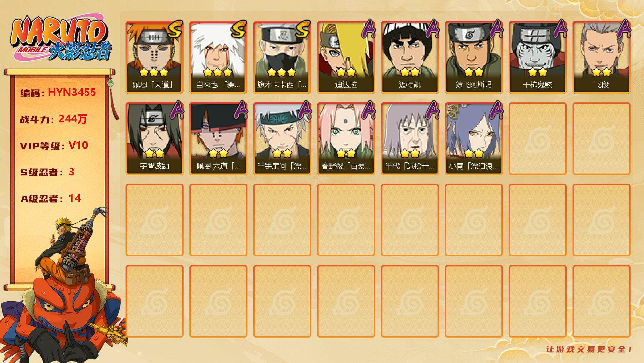Select the 迈特凯 ninja portrait

(410, 57)
